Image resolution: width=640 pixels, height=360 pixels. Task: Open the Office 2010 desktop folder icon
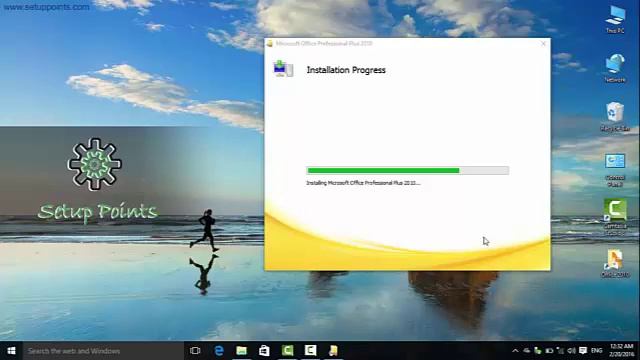click(615, 263)
